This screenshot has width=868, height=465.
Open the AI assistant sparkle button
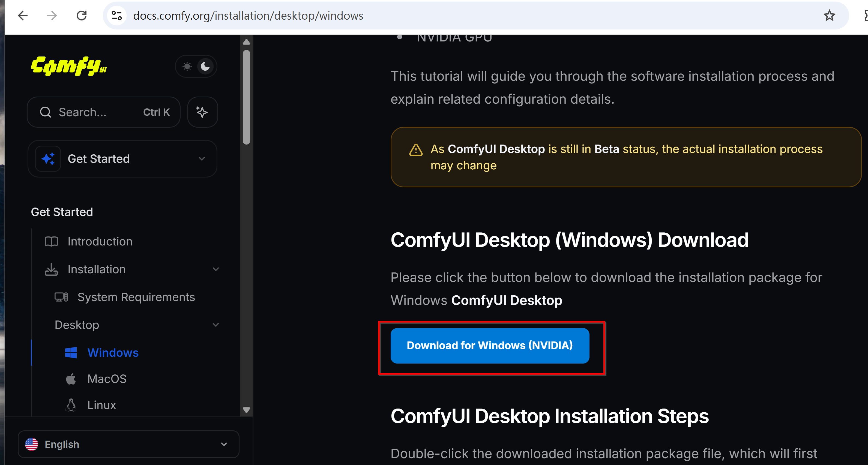click(202, 112)
